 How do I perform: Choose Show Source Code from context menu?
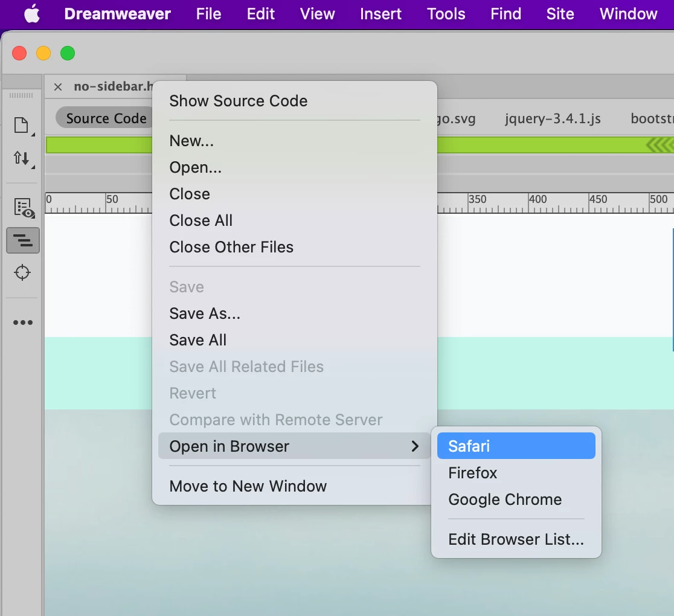(x=295, y=101)
